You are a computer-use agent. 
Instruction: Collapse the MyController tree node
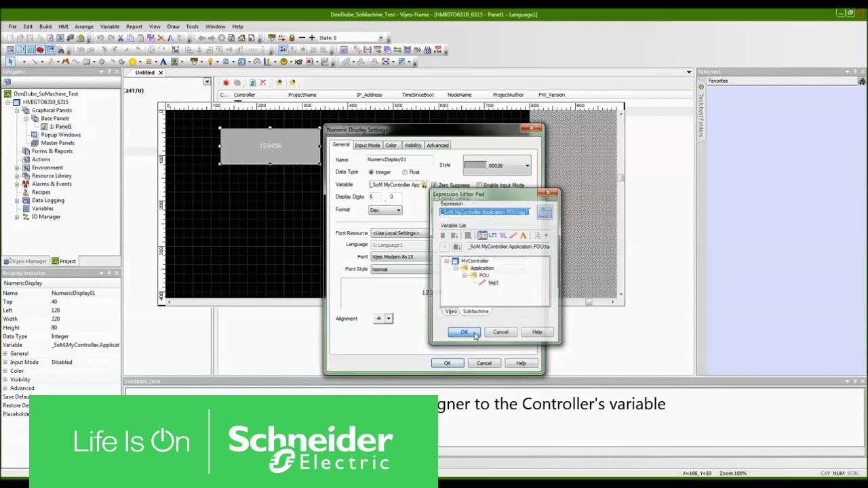[446, 261]
